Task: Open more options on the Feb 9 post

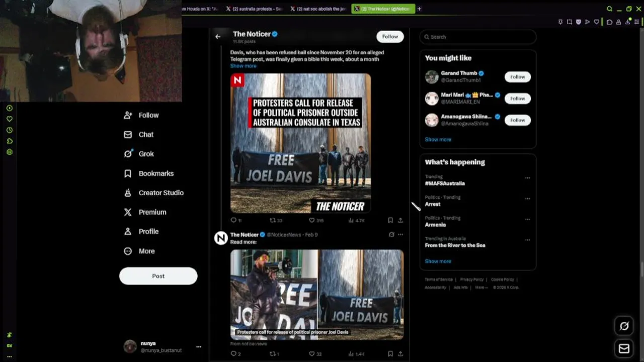Action: click(400, 234)
